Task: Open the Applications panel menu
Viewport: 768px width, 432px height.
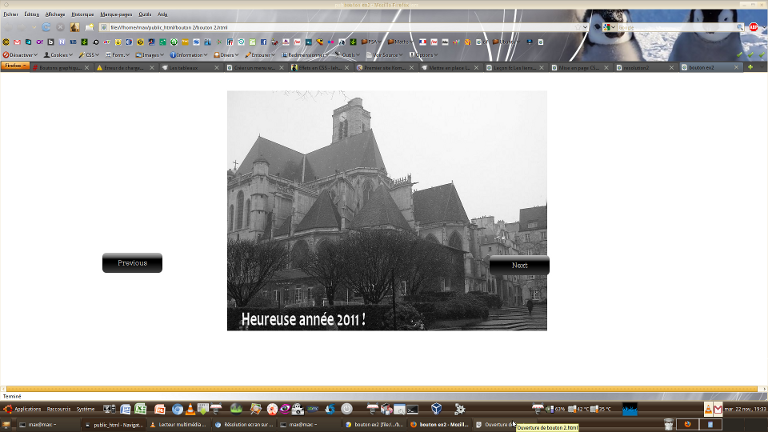Action: pyautogui.click(x=23, y=409)
